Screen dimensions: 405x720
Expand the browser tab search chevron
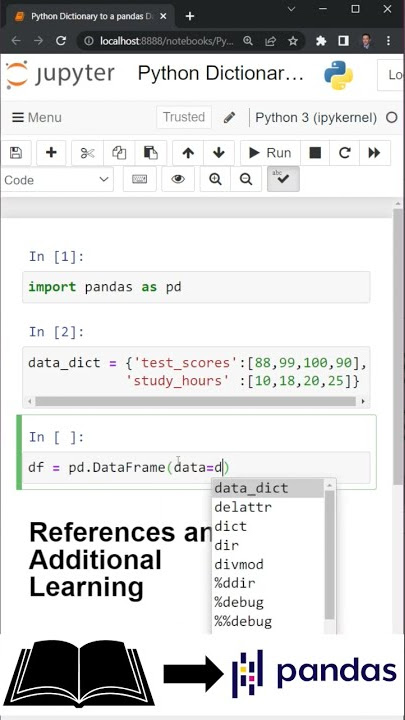(x=291, y=9)
